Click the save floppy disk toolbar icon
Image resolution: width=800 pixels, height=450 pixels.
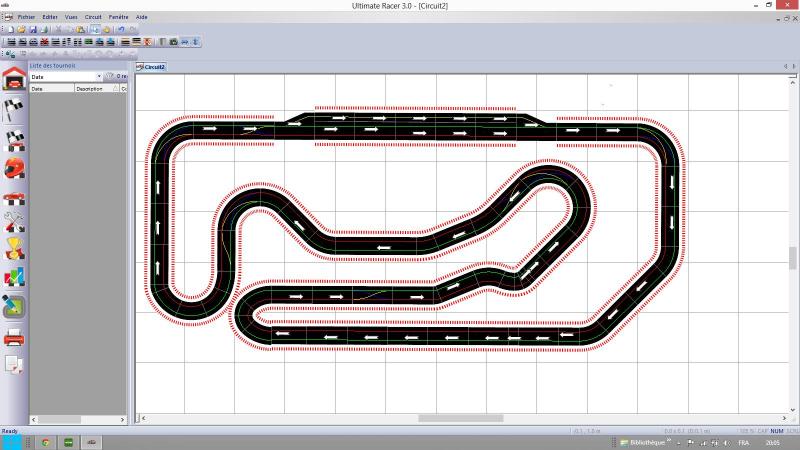[33, 30]
